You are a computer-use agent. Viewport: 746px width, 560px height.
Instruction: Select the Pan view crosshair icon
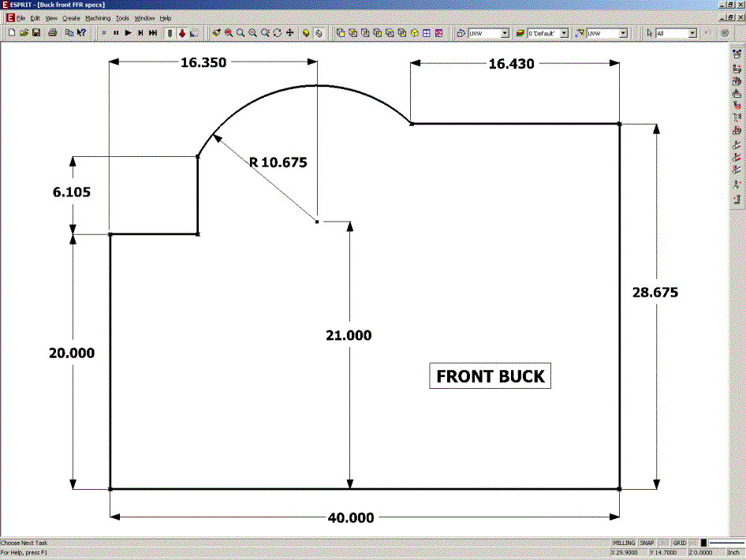[289, 33]
